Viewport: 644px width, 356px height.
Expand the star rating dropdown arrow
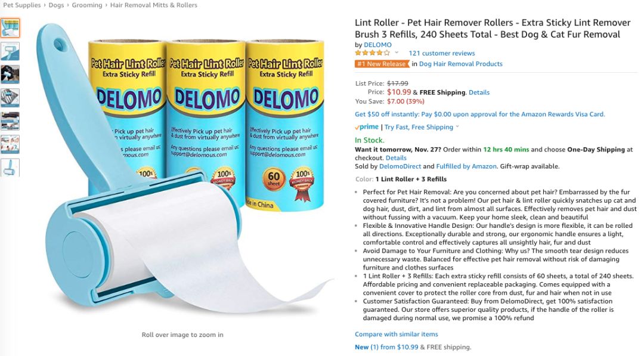click(x=397, y=52)
